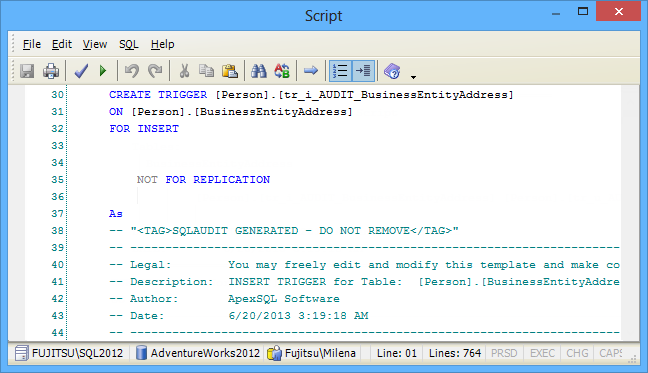Open the SQL menu
Viewport: 648px width, 373px height.
tap(129, 44)
